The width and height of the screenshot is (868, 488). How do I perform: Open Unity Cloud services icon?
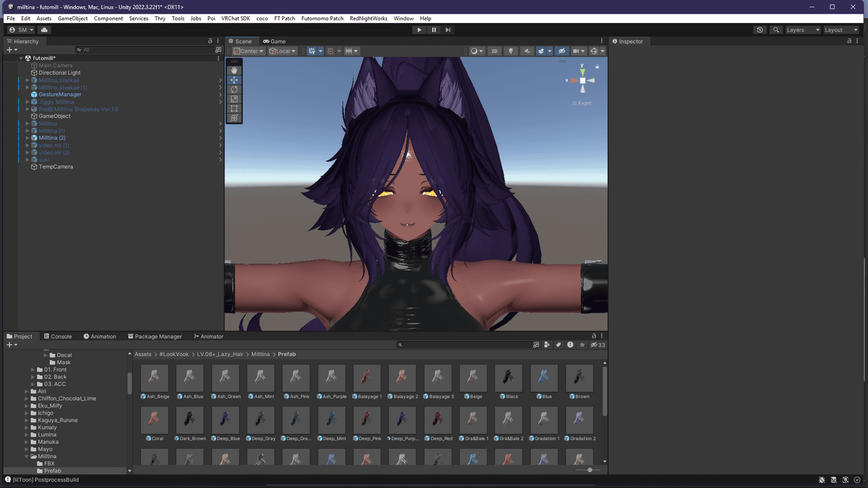pos(44,30)
